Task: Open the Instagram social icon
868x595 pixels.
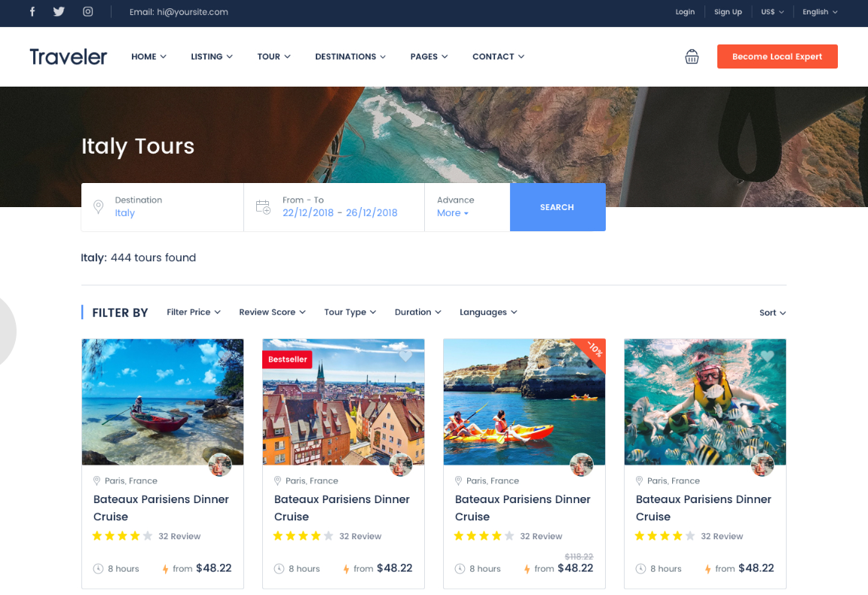Action: (x=88, y=12)
